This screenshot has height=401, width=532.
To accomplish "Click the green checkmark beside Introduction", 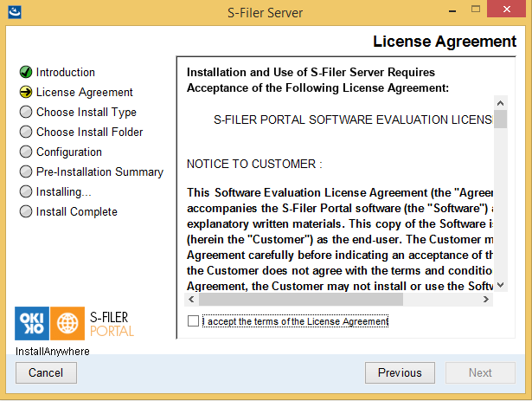I will pyautogui.click(x=26, y=72).
